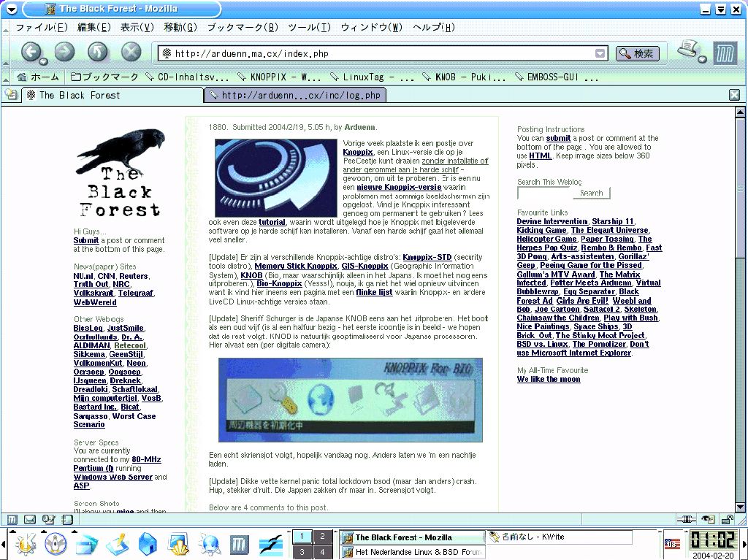Hide the KDE panel with the right arrow
This screenshot has width=748, height=560.
coord(744,544)
